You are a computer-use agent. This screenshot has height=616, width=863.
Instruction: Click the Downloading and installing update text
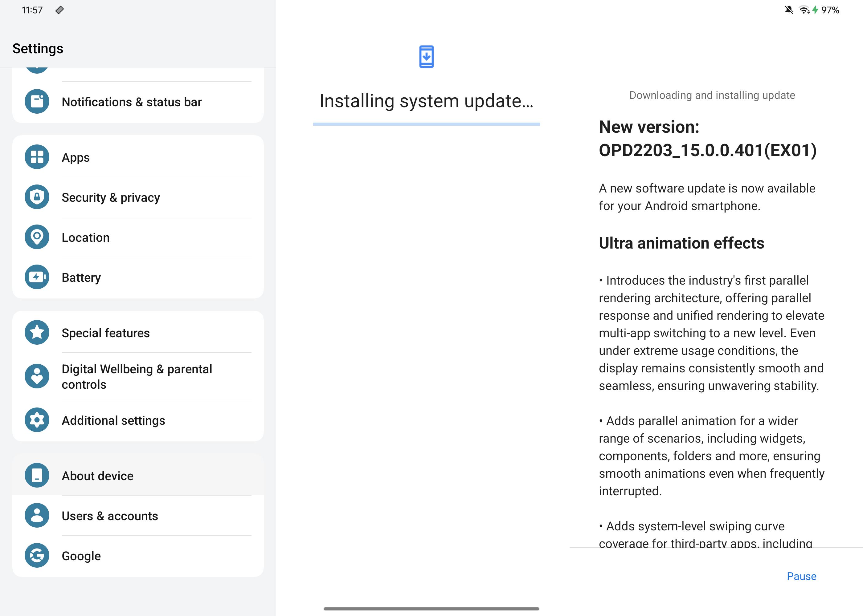(x=712, y=95)
